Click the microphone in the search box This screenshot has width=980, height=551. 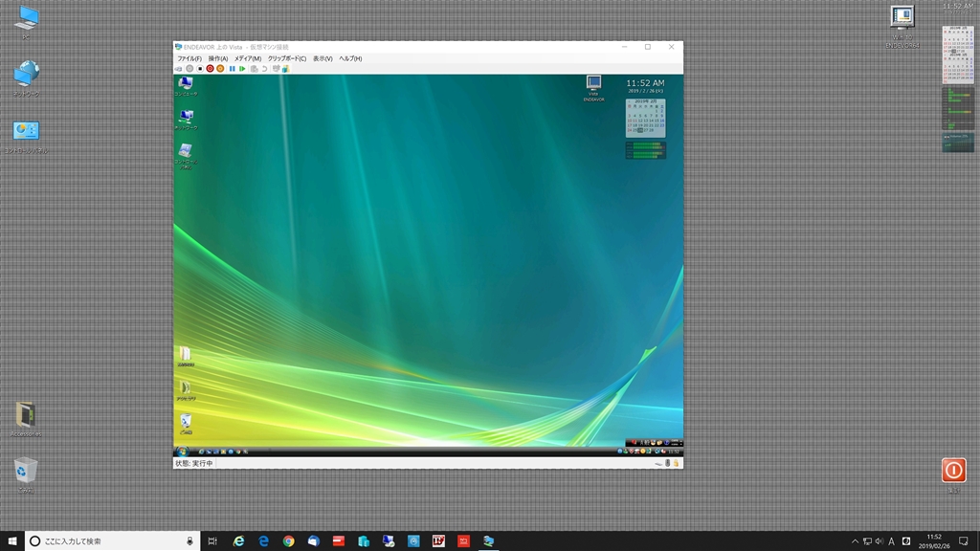tap(190, 541)
